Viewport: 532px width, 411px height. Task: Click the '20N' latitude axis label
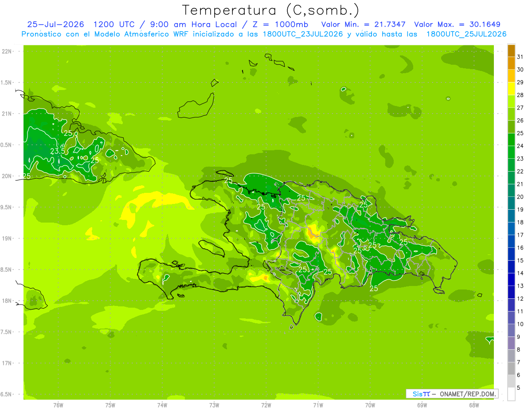[x=7, y=176]
